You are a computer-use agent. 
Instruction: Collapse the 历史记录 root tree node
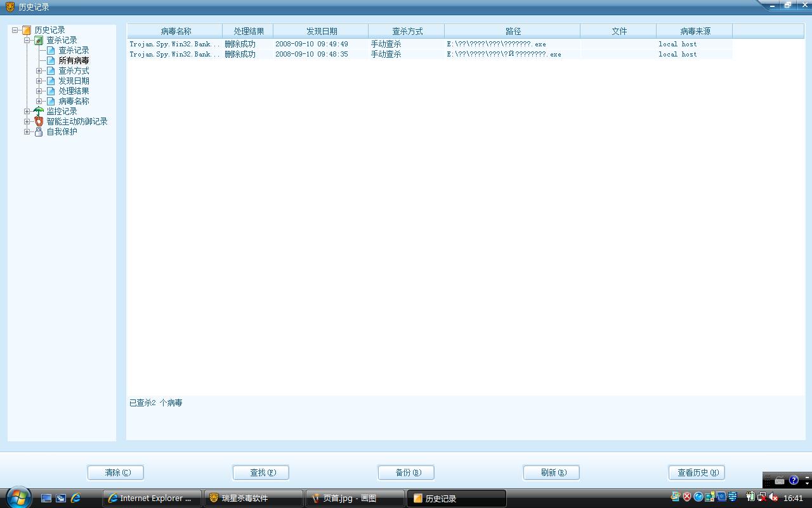coord(15,30)
